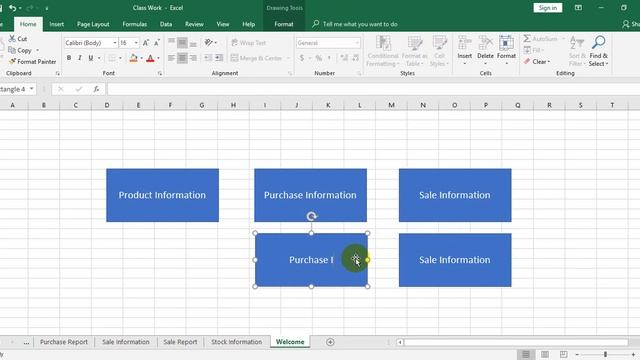Click the Merge & Center button
Image resolution: width=640 pixels, height=360 pixels.
coord(256,58)
